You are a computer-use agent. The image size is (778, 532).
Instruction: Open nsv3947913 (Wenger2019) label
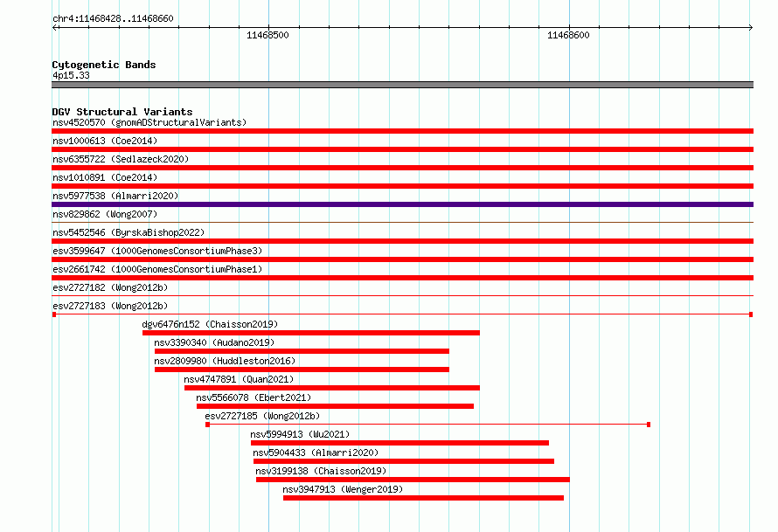pos(343,489)
